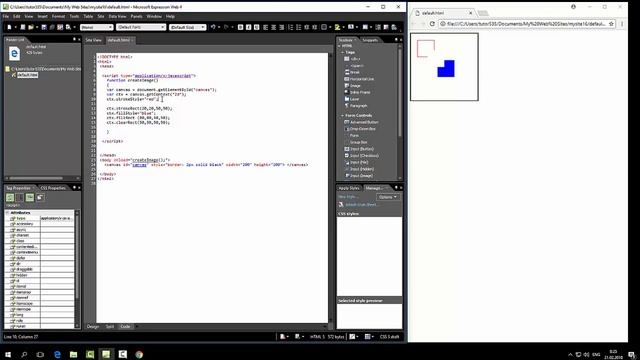Screen dimensions: 640x360
Task: Open the Style dropdown showing (None)
Action: coord(96,27)
